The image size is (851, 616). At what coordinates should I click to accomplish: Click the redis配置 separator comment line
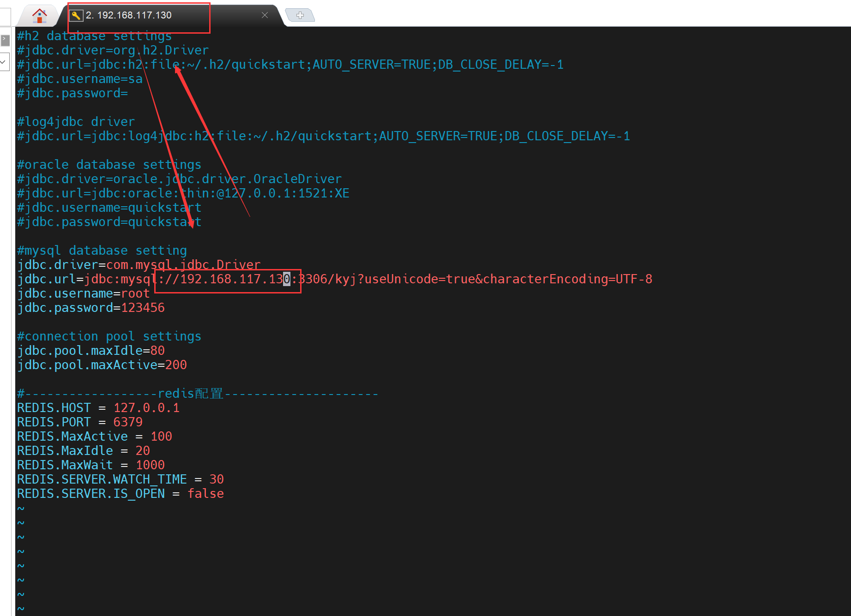[198, 394]
